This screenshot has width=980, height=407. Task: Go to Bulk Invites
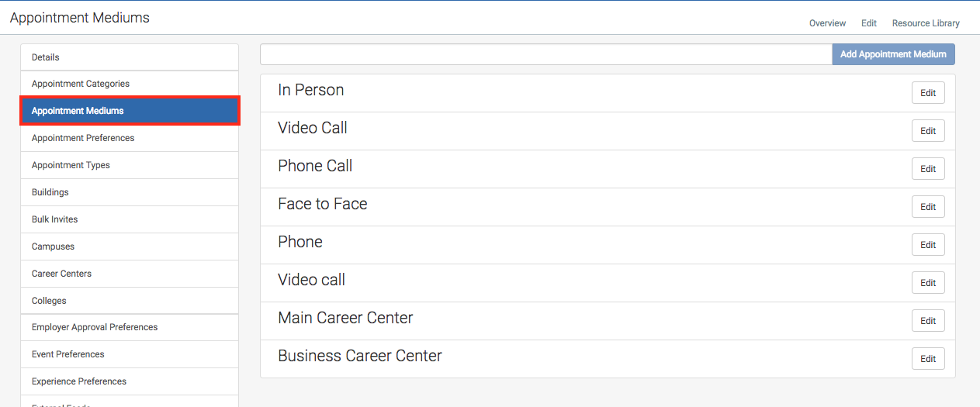pos(130,219)
